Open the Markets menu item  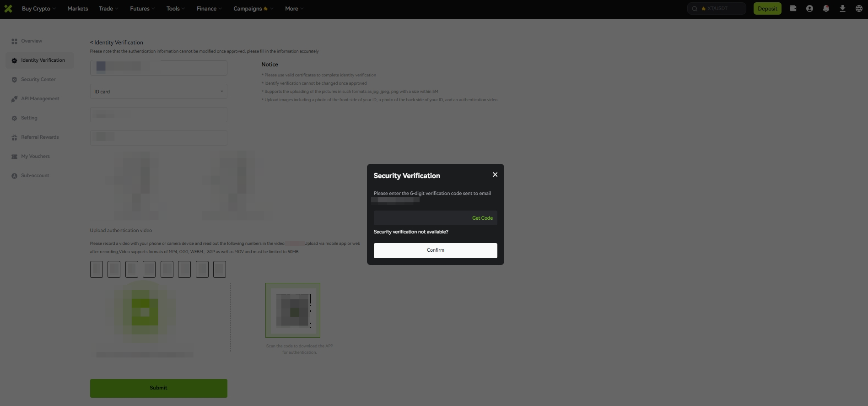click(77, 9)
